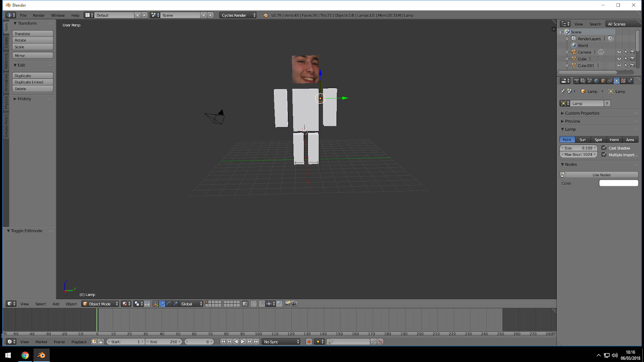Open the Constraints tab (chain link icon)
The width and height of the screenshot is (644, 362).
tap(611, 80)
